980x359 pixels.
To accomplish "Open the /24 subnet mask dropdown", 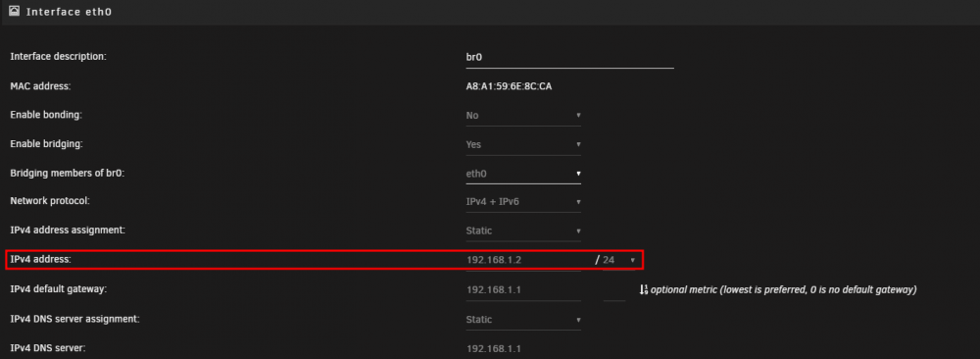I will [618, 260].
